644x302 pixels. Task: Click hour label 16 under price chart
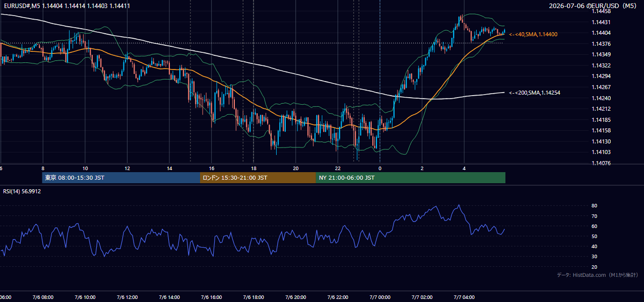212,168
